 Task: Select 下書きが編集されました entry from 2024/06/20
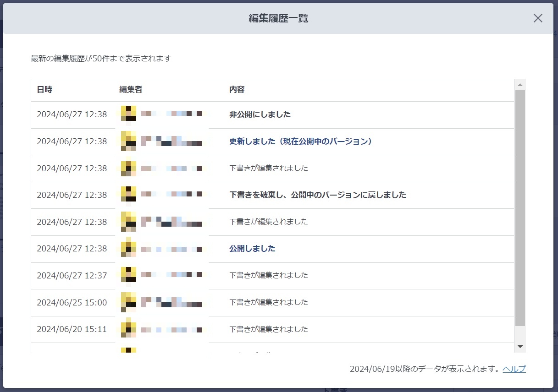269,329
